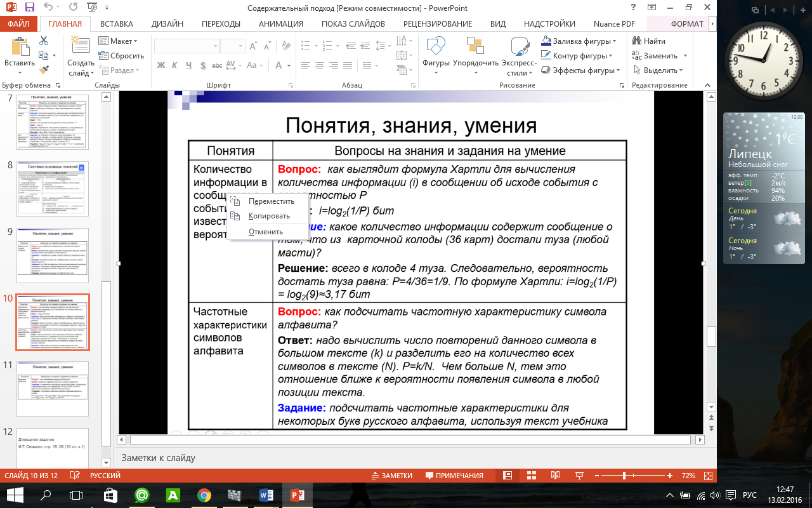The width and height of the screenshot is (812, 508).
Task: Switch to the ДИЗАЙН tab
Action: (167, 24)
